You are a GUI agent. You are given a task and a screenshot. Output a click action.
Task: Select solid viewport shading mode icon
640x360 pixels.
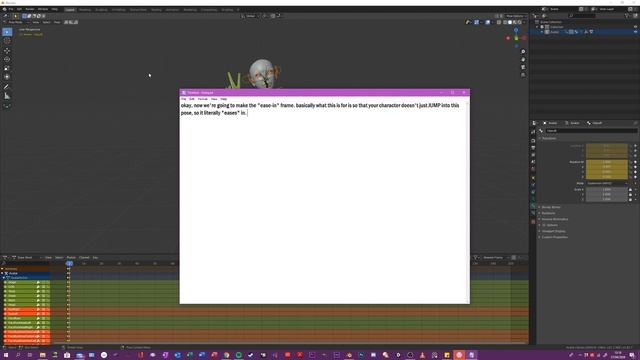[x=510, y=22]
